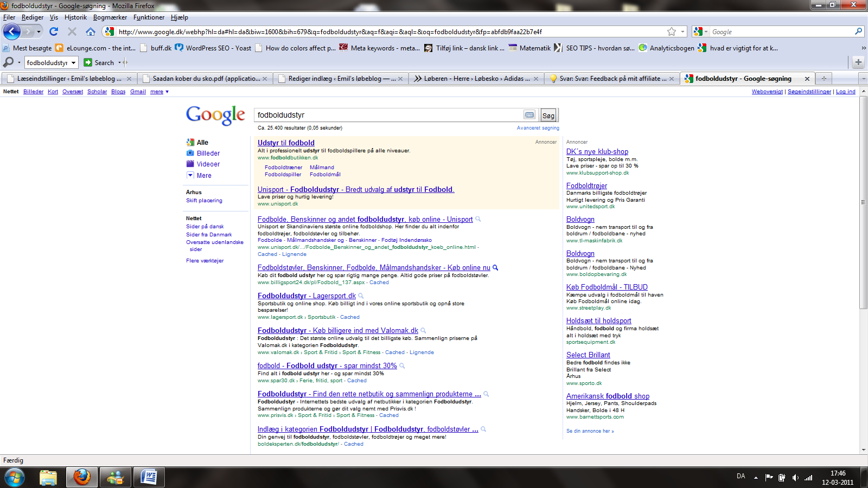Image resolution: width=868 pixels, height=488 pixels.
Task: Click into the Google search field
Action: pyautogui.click(x=388, y=115)
